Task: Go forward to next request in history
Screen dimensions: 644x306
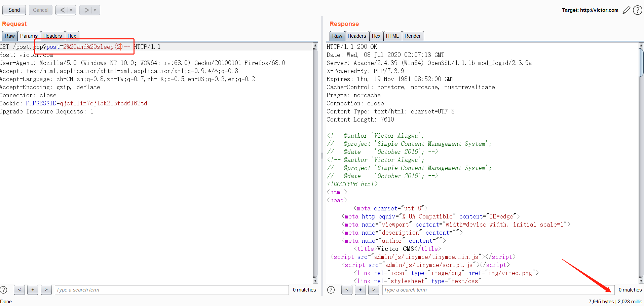Action: click(86, 10)
